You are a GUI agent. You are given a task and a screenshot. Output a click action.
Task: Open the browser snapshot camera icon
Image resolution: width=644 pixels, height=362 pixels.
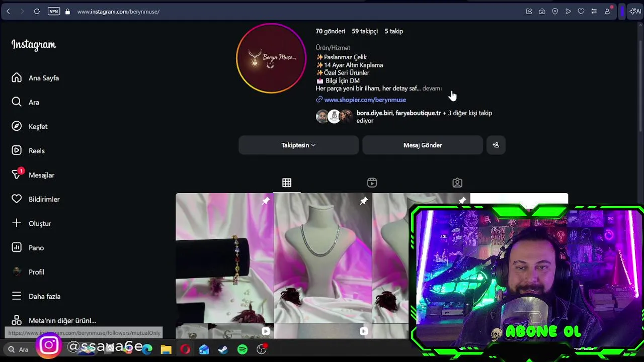tap(542, 11)
